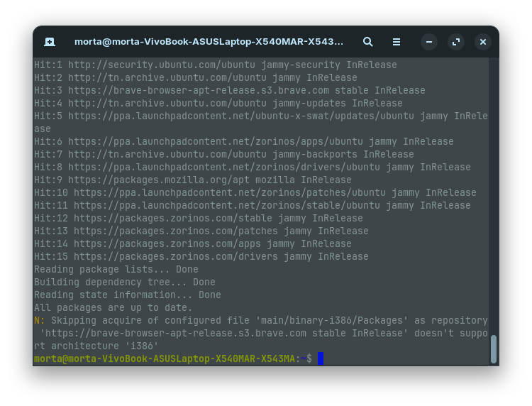The image size is (532, 406).
Task: Click the packages.zorinos.com/stable URL on Hit:12
Action: tap(173, 219)
